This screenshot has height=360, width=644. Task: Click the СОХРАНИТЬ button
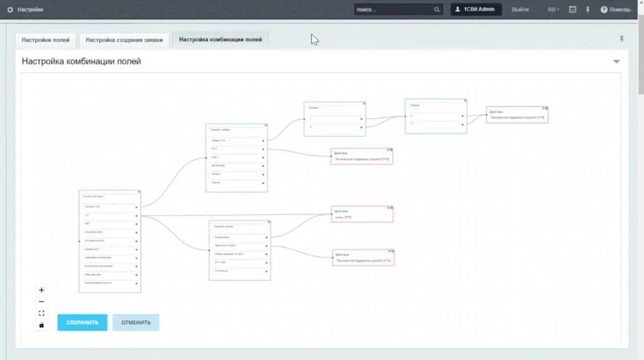[x=82, y=323]
